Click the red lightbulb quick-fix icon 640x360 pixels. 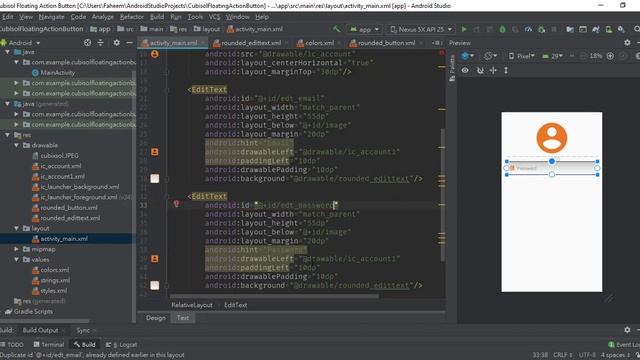click(176, 203)
